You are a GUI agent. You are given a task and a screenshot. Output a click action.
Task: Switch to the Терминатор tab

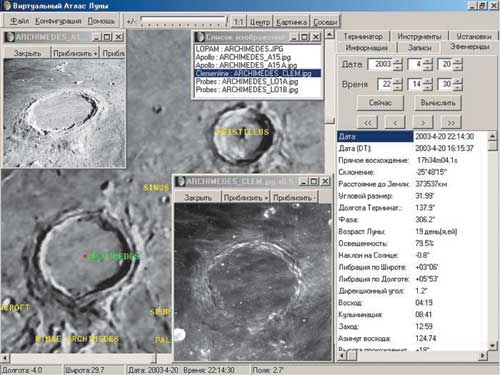click(x=363, y=36)
